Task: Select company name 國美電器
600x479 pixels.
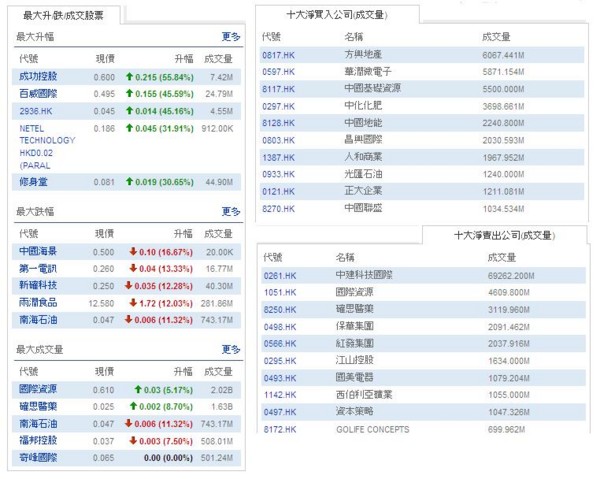Action: pyautogui.click(x=354, y=377)
